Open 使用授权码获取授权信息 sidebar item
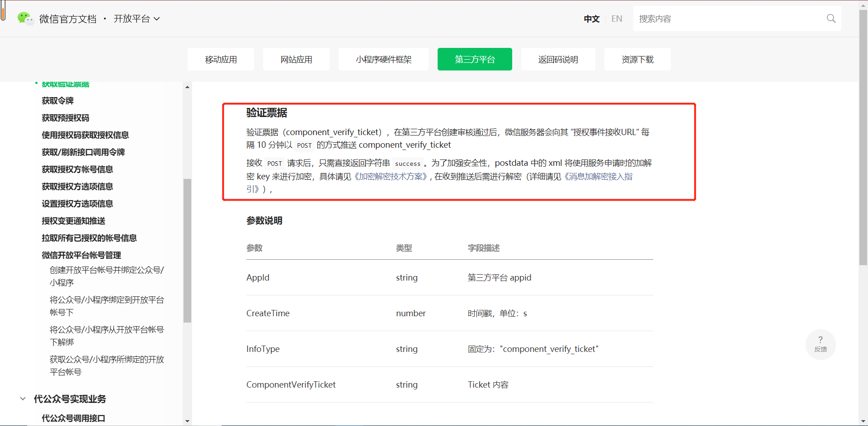868x426 pixels. click(x=85, y=135)
